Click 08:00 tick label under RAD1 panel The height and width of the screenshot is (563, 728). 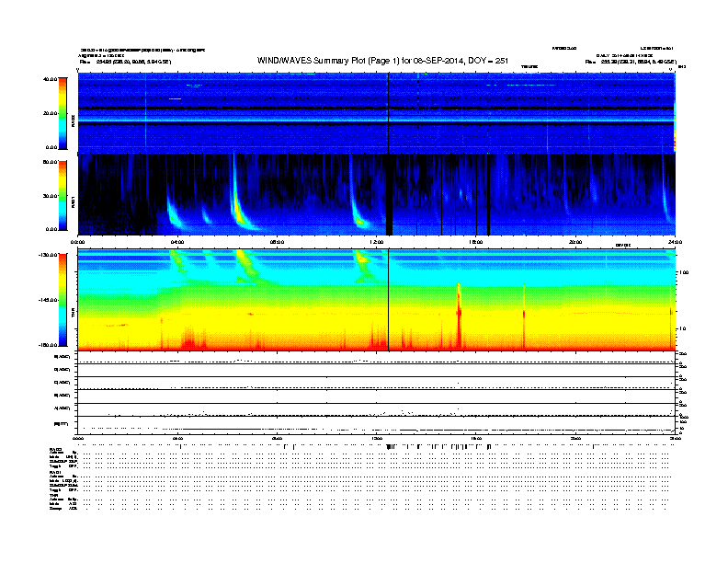tap(277, 242)
